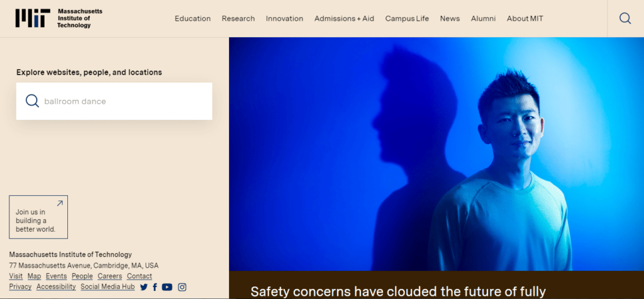The height and width of the screenshot is (299, 644).
Task: Open the Education menu
Action: (x=192, y=18)
